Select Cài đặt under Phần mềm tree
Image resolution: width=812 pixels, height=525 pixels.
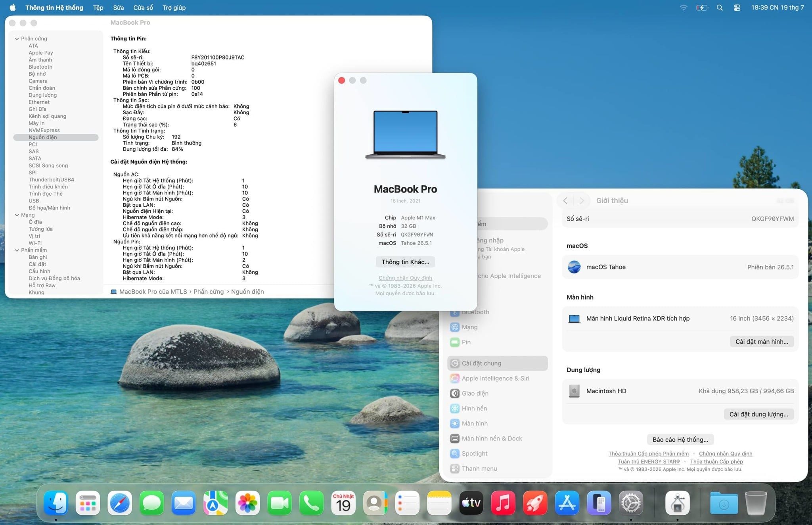coord(37,264)
